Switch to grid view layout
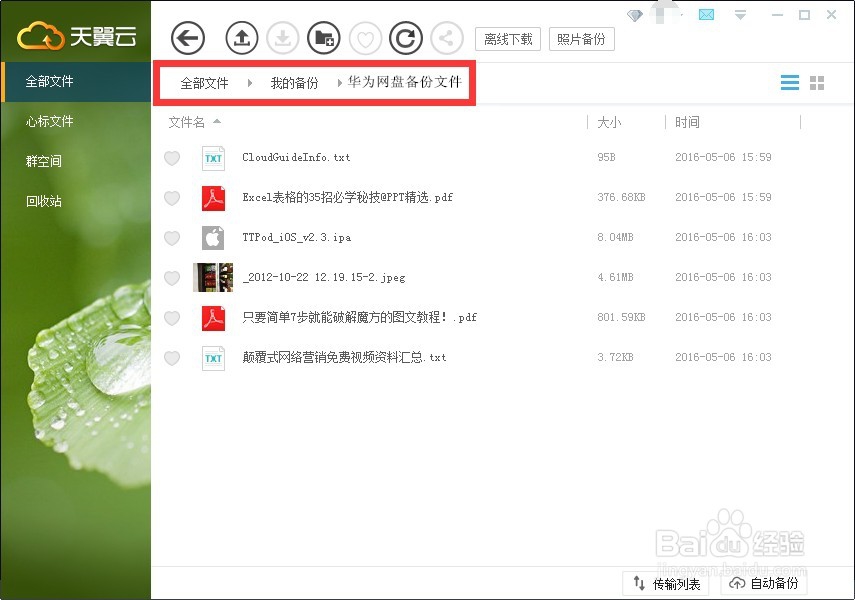This screenshot has width=855, height=600. pos(817,82)
